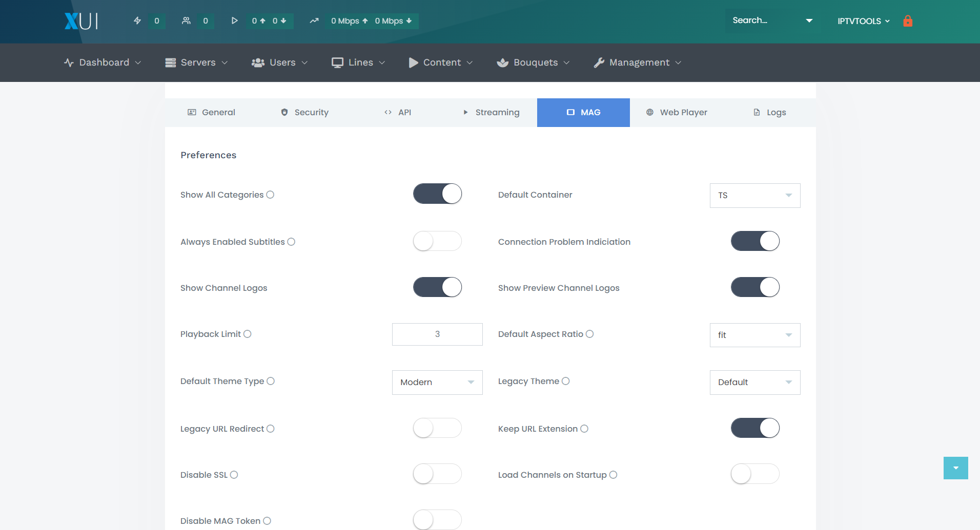This screenshot has width=980, height=530.
Task: Toggle Connection Problem Indiciation switch
Action: 755,241
